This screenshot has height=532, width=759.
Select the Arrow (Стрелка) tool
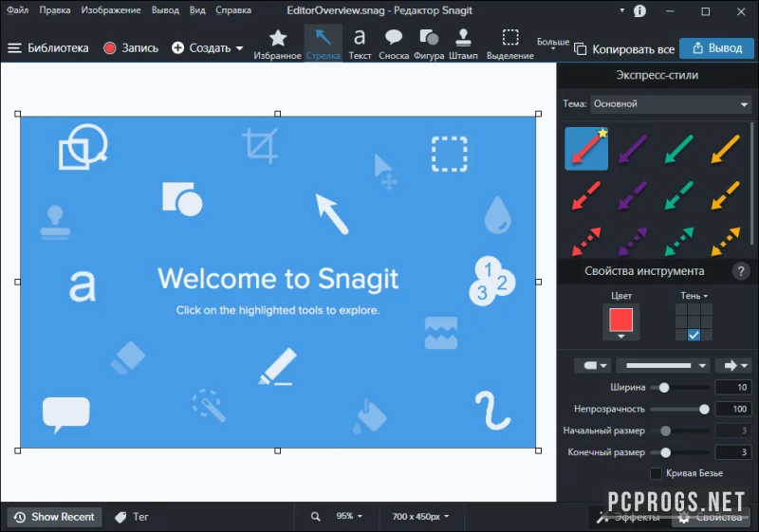pyautogui.click(x=323, y=45)
